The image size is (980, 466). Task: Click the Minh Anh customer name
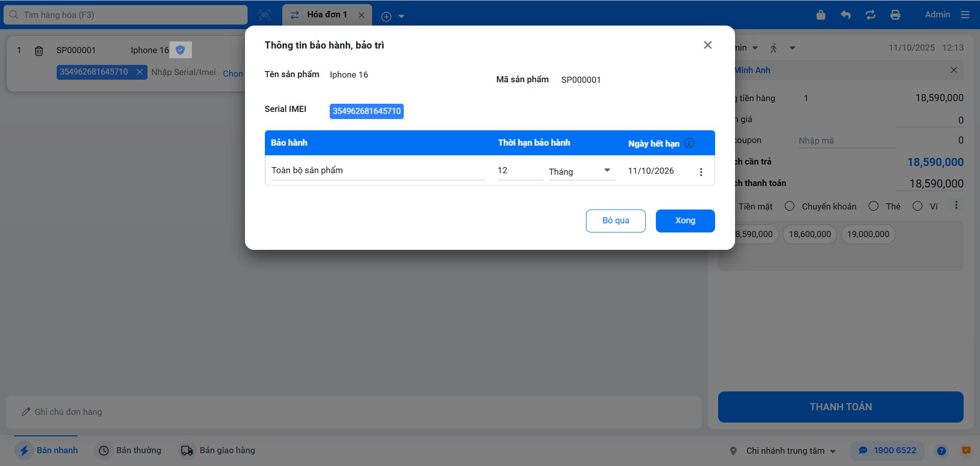752,70
